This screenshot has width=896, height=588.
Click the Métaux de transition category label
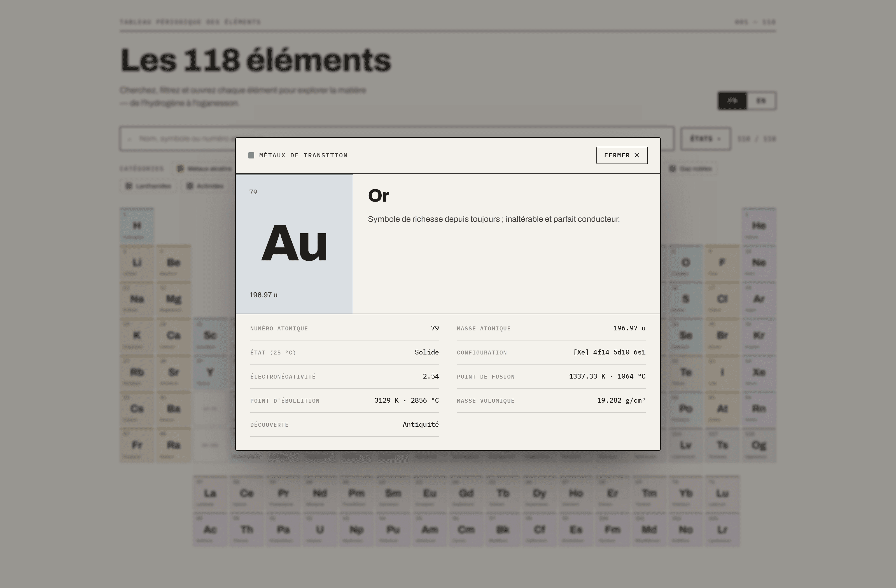[x=304, y=155]
